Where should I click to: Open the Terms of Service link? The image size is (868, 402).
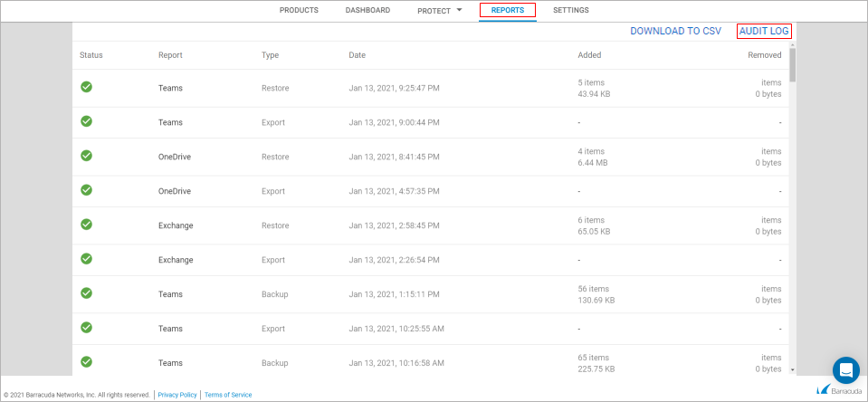tap(228, 395)
